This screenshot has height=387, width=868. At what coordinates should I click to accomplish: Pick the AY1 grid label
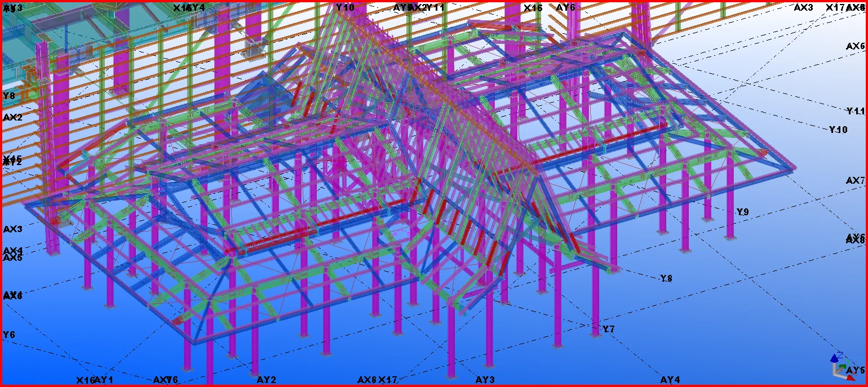(104, 380)
